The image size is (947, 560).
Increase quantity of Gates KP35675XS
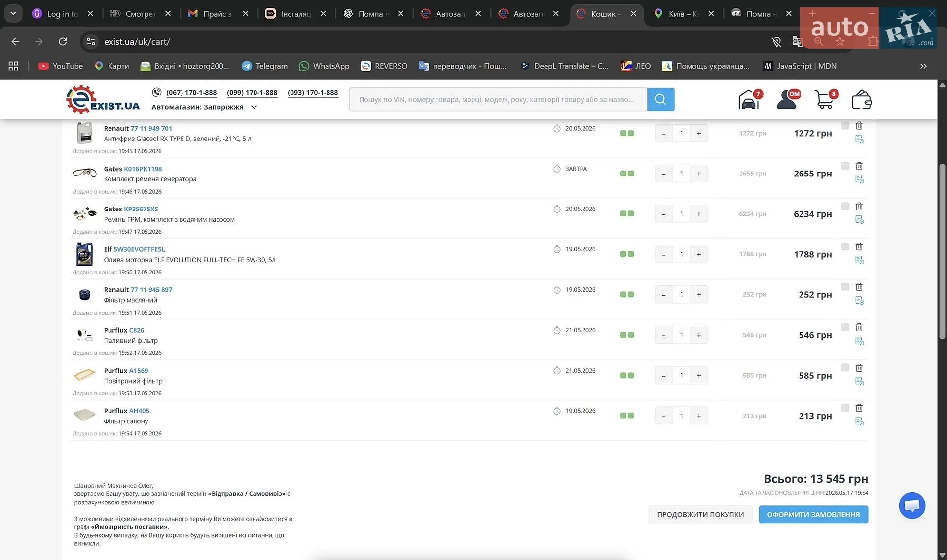pyautogui.click(x=699, y=214)
